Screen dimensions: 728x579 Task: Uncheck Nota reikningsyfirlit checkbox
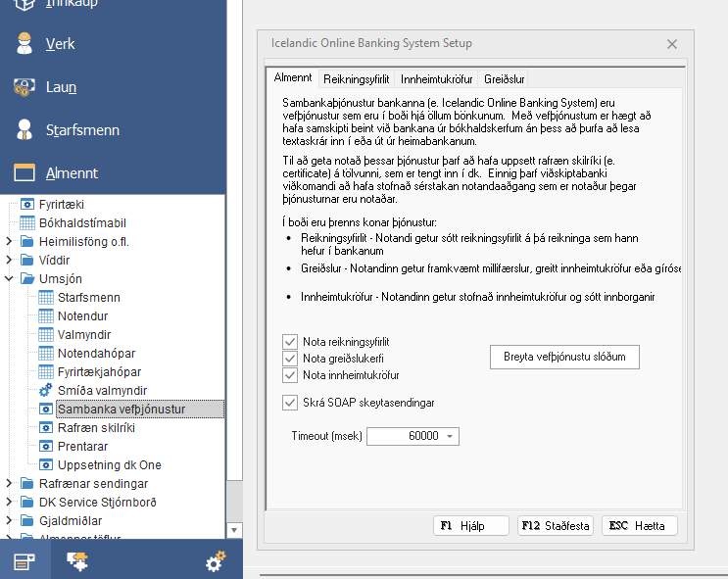click(289, 342)
